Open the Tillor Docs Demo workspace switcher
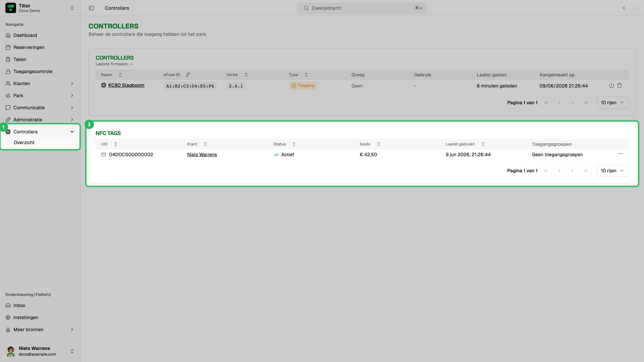 point(40,8)
